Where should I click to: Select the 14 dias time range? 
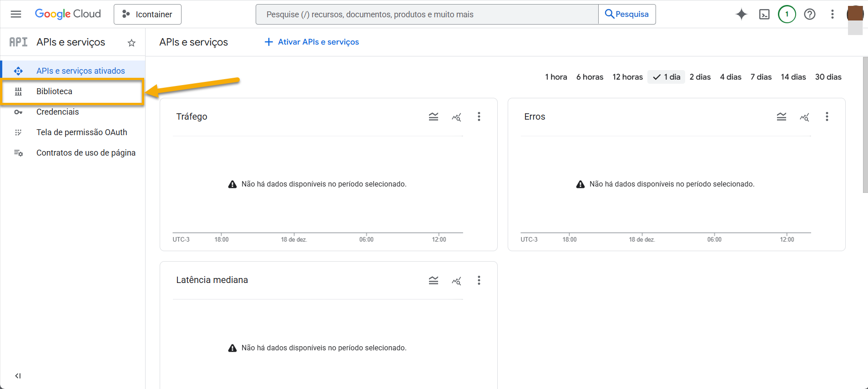point(793,77)
